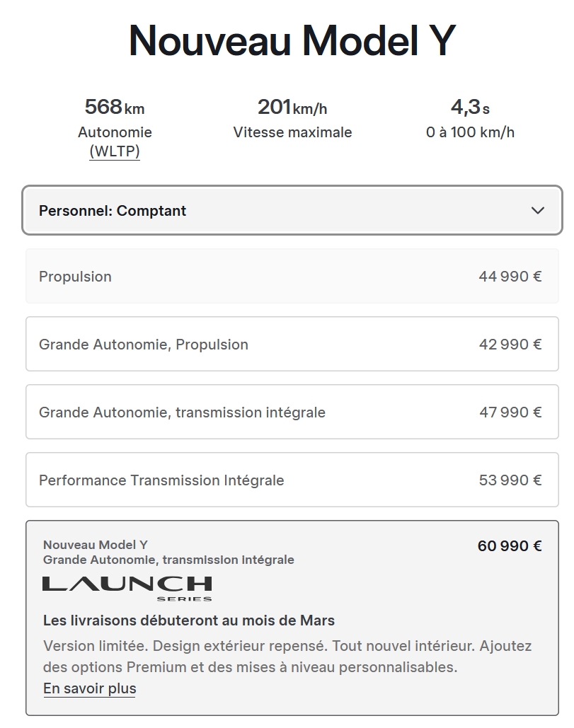The image size is (574, 728).
Task: Click the 44 990 € Propulsion price
Action: (510, 276)
